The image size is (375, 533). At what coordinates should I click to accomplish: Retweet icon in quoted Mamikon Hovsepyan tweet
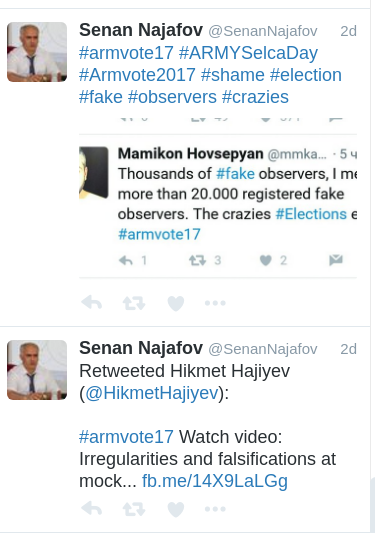click(198, 260)
